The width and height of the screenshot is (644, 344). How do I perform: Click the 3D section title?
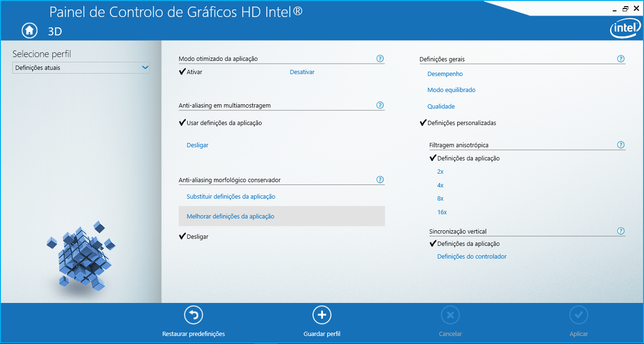tap(55, 32)
